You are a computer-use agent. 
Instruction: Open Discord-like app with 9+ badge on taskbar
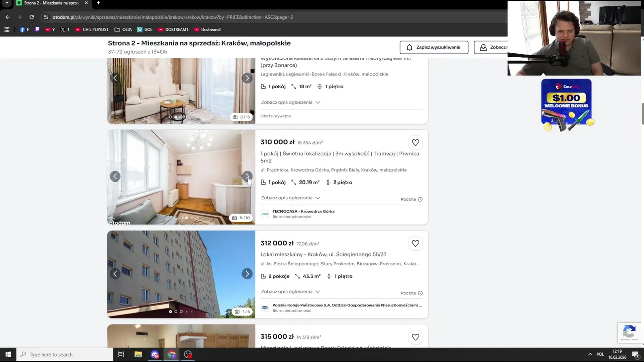click(x=155, y=354)
